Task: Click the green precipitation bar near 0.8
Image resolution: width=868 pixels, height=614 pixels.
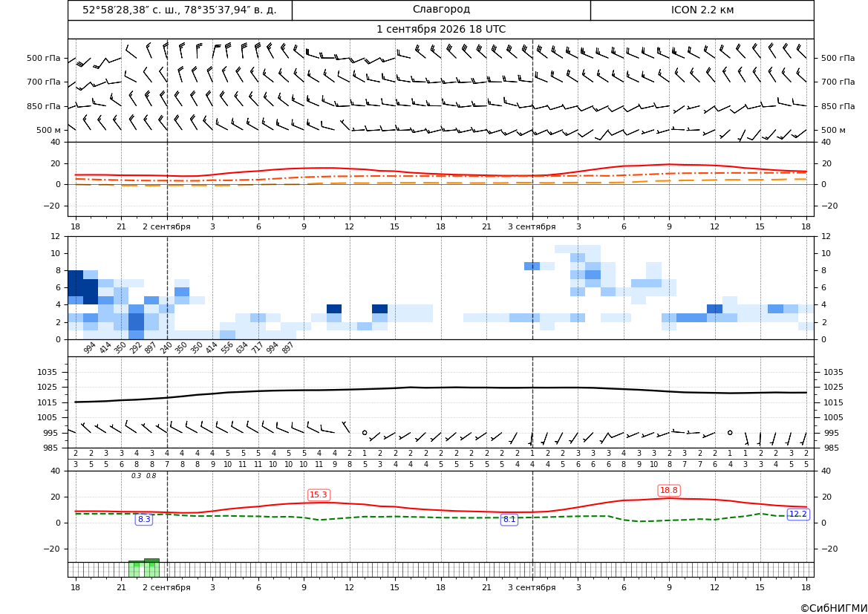Action: (x=151, y=568)
